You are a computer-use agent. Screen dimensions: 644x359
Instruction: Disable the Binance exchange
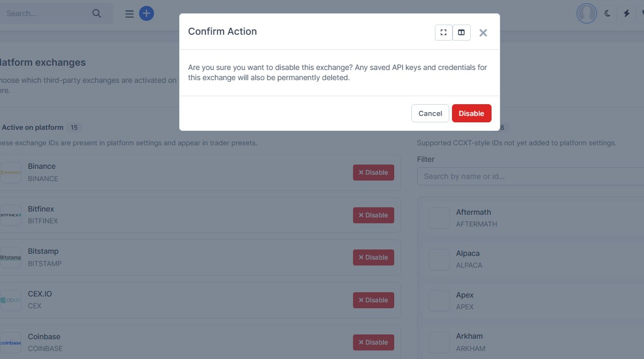click(x=373, y=173)
